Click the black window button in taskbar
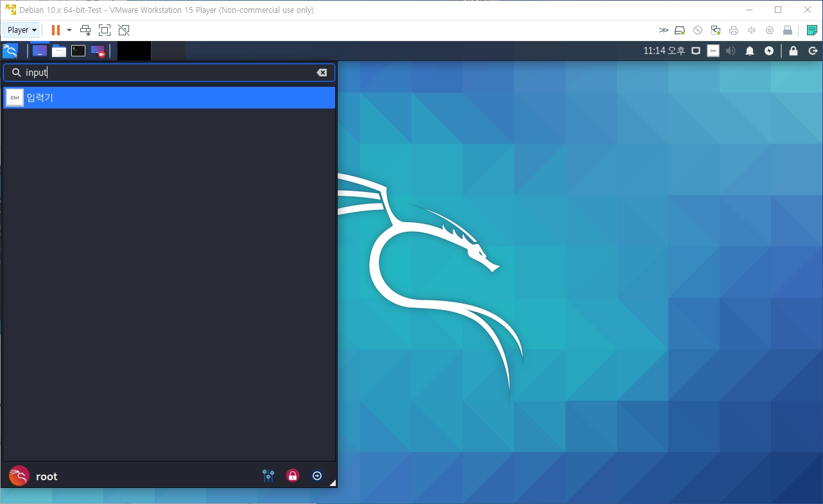The height and width of the screenshot is (504, 823). click(134, 51)
